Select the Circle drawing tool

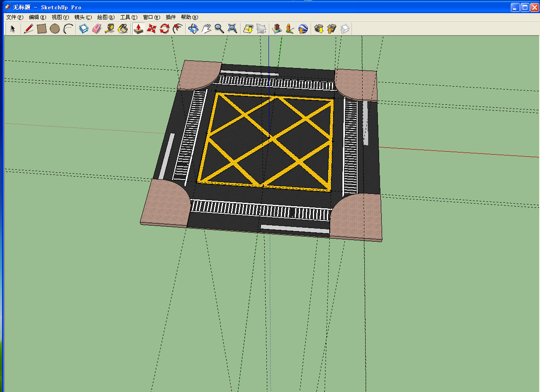54,29
